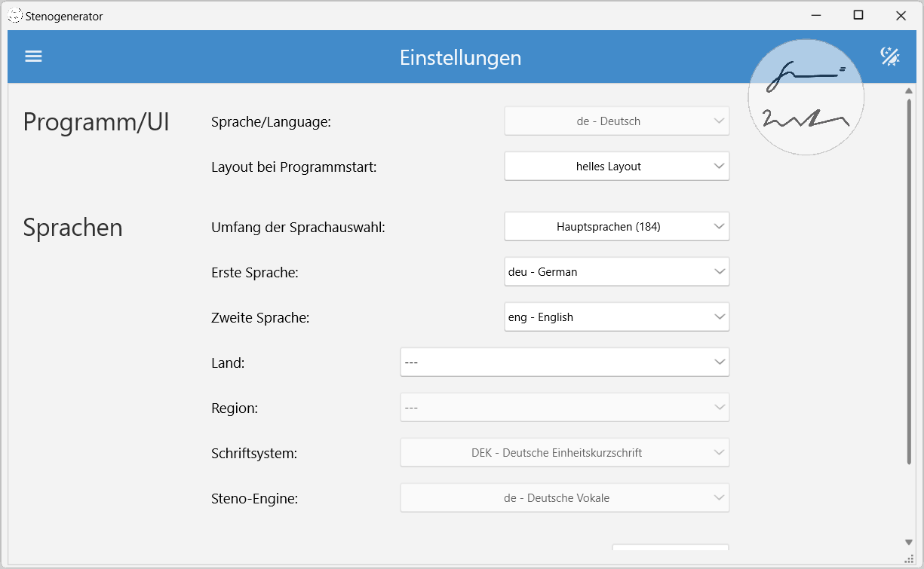The image size is (924, 569).
Task: Click the resize grip in bottom-right corner
Action: 910,558
